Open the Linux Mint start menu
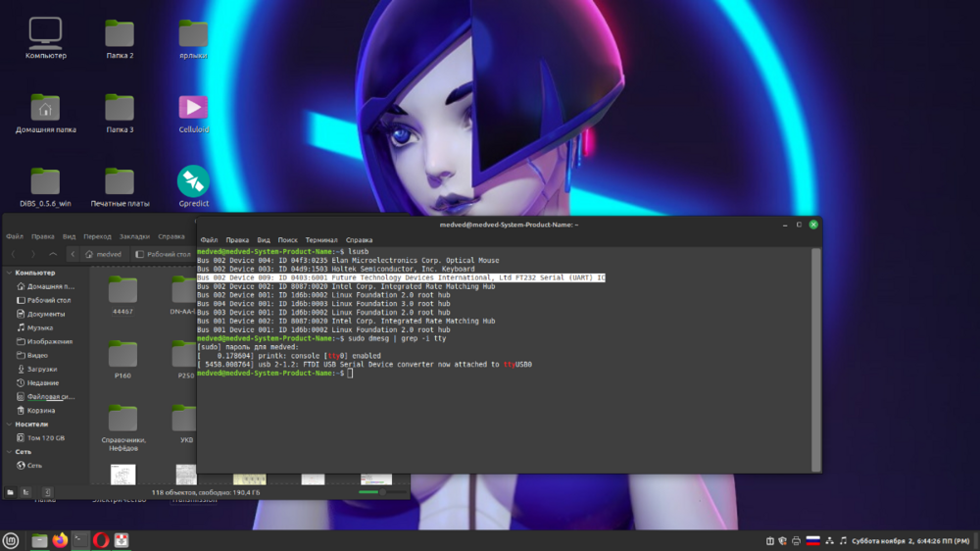 point(11,540)
